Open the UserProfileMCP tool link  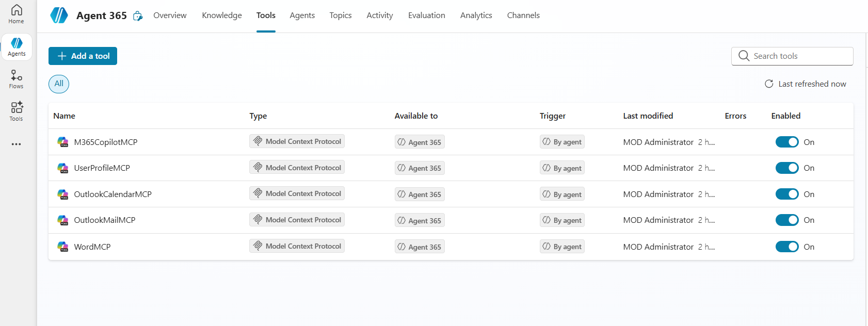[x=102, y=168]
